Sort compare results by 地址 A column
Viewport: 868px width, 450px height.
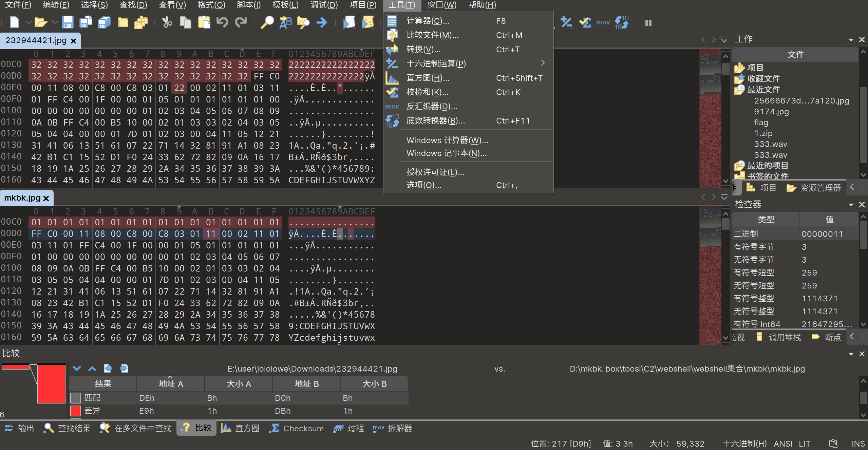171,384
